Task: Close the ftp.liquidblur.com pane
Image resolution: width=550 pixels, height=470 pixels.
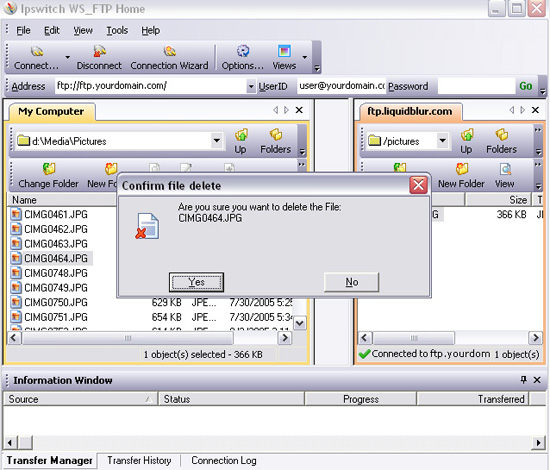Action: 535,110
